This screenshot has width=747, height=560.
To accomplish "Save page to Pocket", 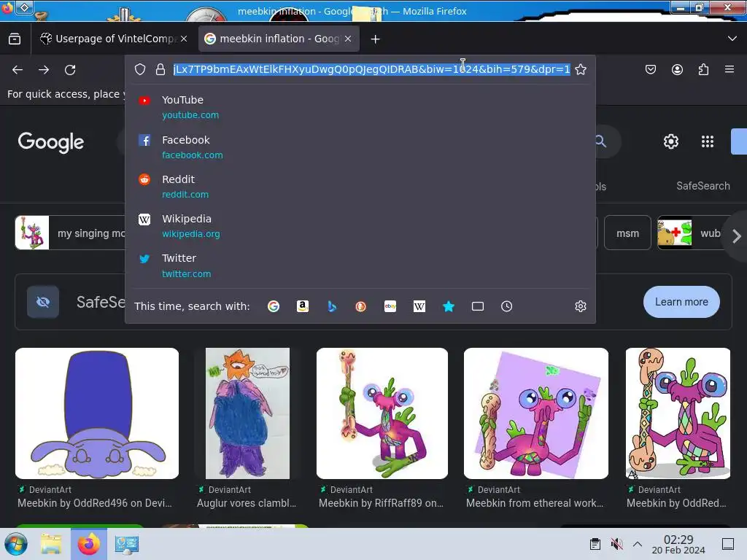I will [x=650, y=70].
